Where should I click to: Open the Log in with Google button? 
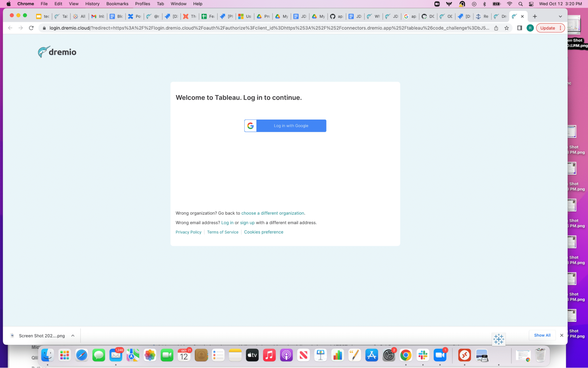(285, 126)
